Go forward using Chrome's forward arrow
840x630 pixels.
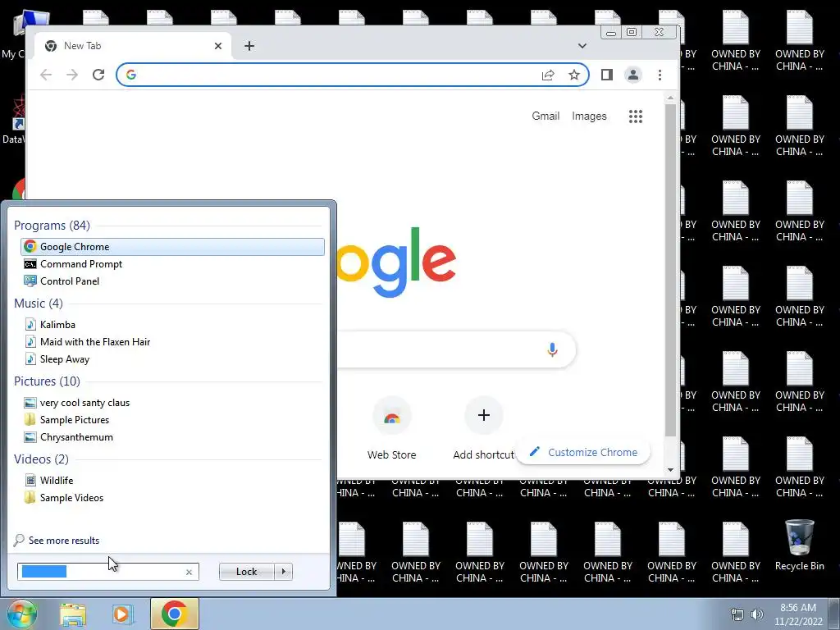(x=72, y=75)
